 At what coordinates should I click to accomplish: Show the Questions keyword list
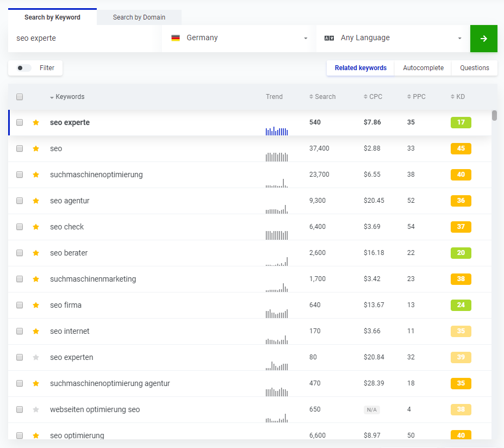[474, 68]
